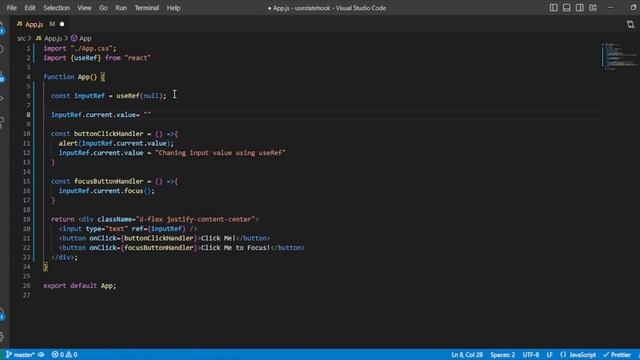This screenshot has height=360, width=640.
Task: Open Problems via errors and warnings count
Action: click(64, 355)
